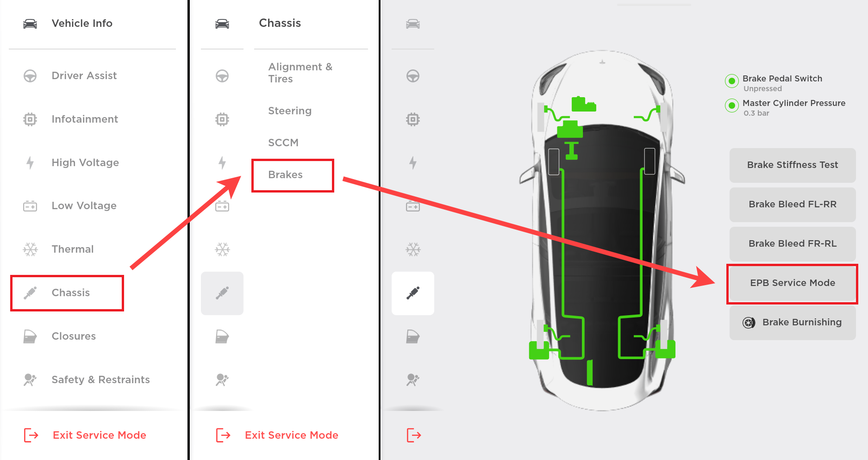This screenshot has height=460, width=868.
Task: Activate EPB Service Mode
Action: pyautogui.click(x=793, y=283)
